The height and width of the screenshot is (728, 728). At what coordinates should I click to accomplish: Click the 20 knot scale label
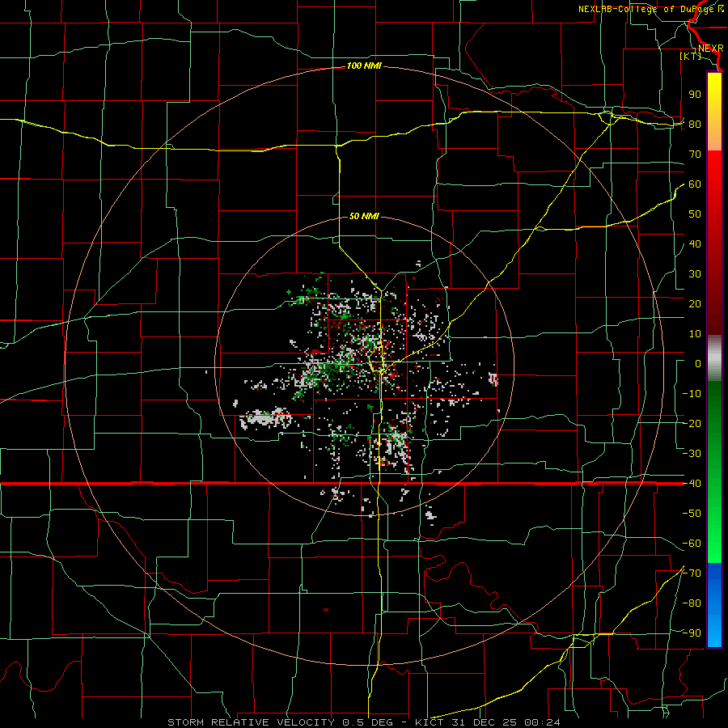695,304
